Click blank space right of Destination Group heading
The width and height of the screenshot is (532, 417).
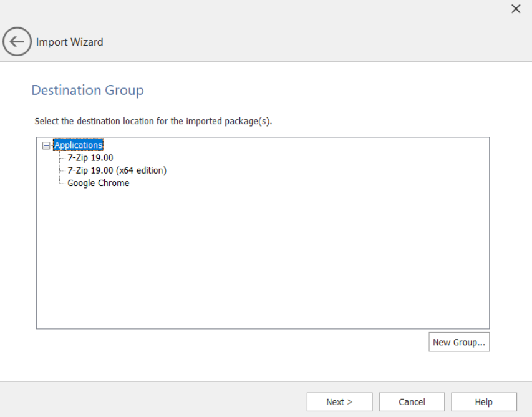pyautogui.click(x=312, y=91)
